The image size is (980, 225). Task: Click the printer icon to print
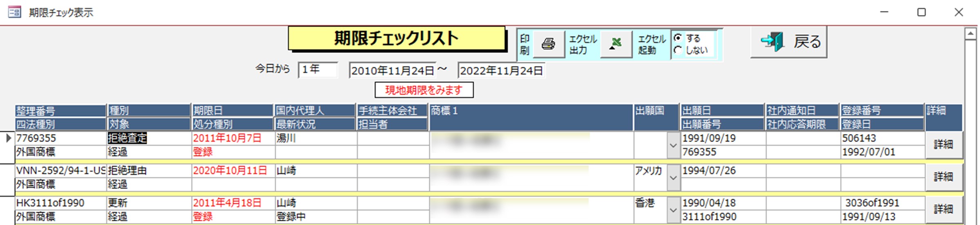coord(548,44)
